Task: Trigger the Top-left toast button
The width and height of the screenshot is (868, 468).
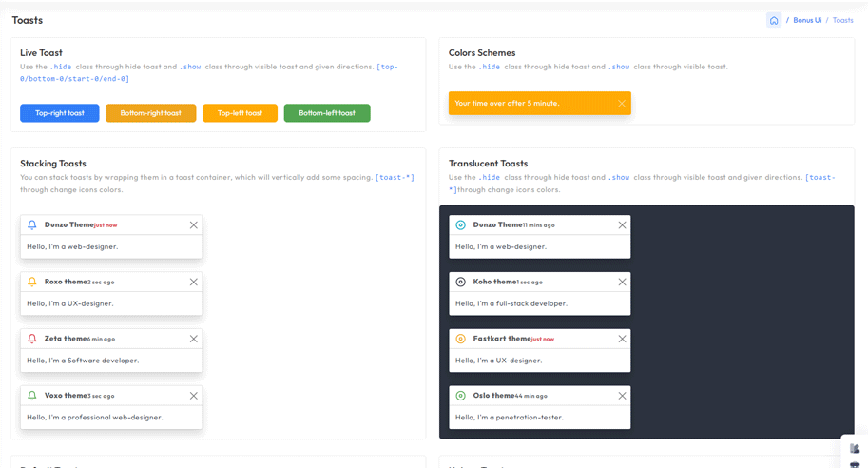Action: [x=240, y=113]
